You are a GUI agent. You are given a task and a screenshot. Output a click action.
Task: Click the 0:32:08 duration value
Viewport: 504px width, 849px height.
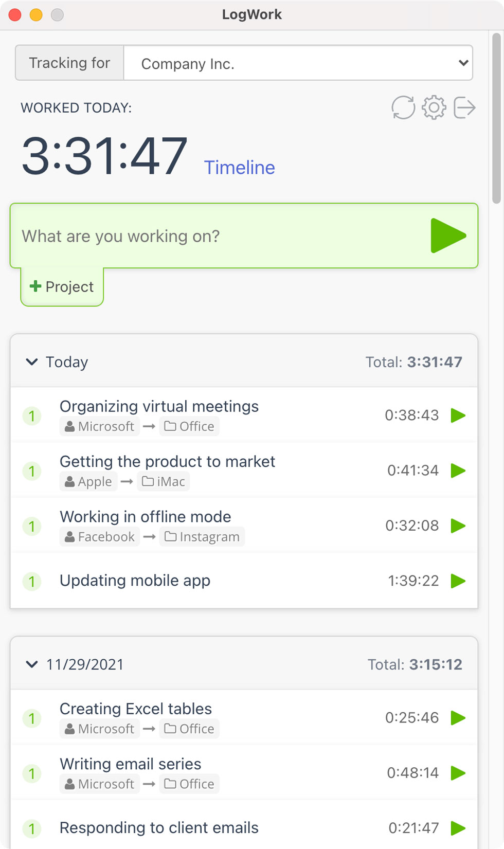coord(412,526)
